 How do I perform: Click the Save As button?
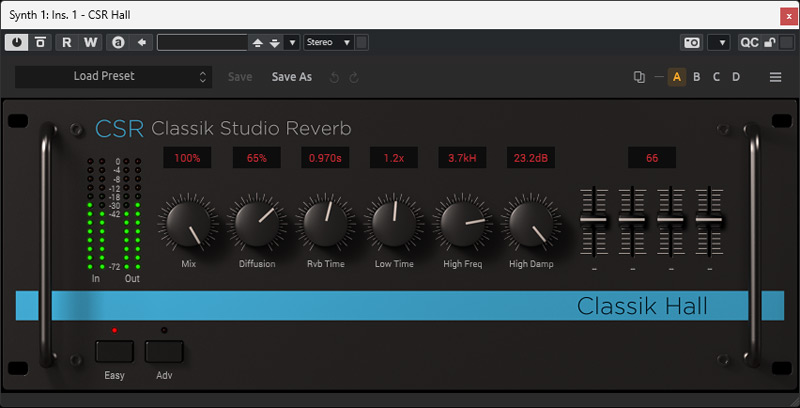tap(292, 76)
